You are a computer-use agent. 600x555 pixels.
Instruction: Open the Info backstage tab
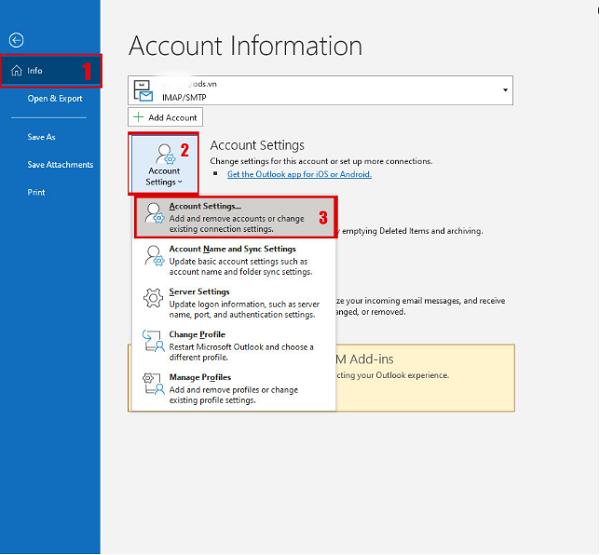click(51, 71)
